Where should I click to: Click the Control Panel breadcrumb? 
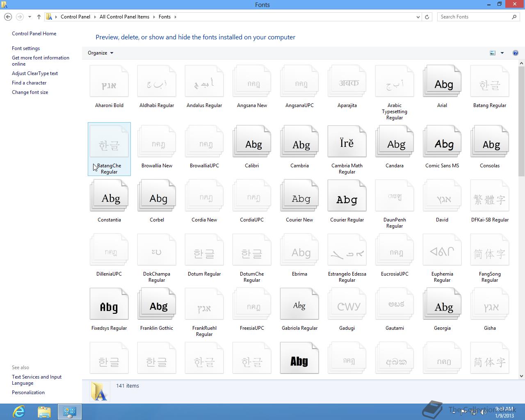(75, 17)
